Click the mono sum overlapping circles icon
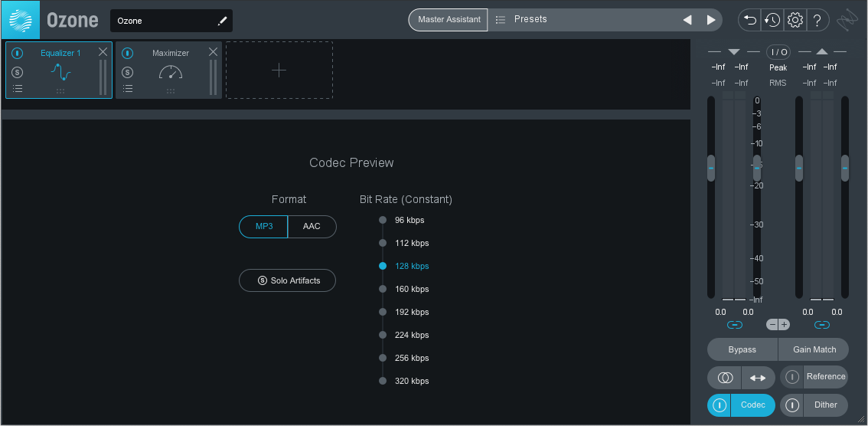 coord(725,378)
